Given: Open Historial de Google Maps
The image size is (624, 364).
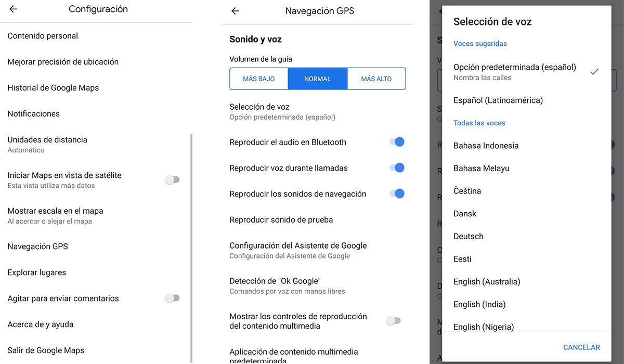Looking at the screenshot, I should coord(53,87).
